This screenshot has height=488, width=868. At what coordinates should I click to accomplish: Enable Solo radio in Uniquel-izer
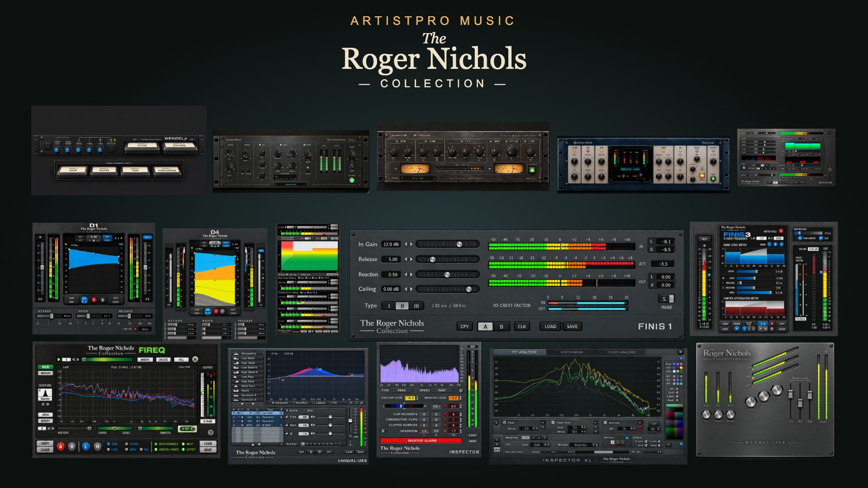(305, 410)
